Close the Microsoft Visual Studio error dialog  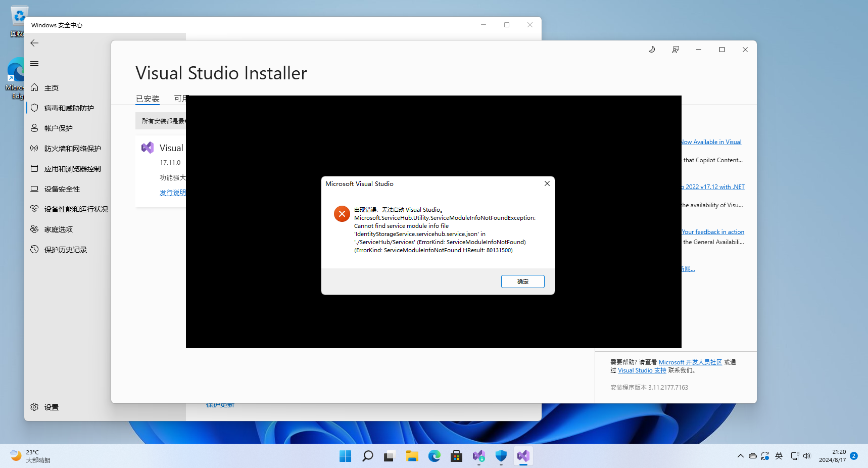[x=547, y=183]
